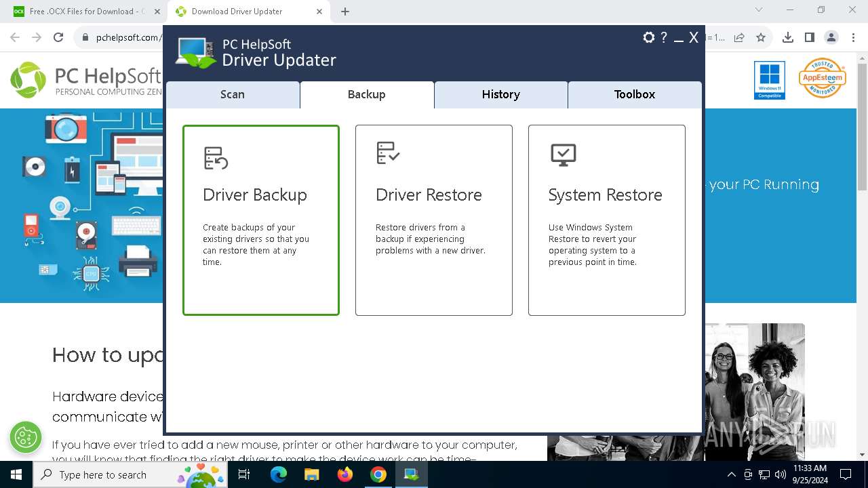Click the taskbar search box
This screenshot has width=868, height=488.
130,474
